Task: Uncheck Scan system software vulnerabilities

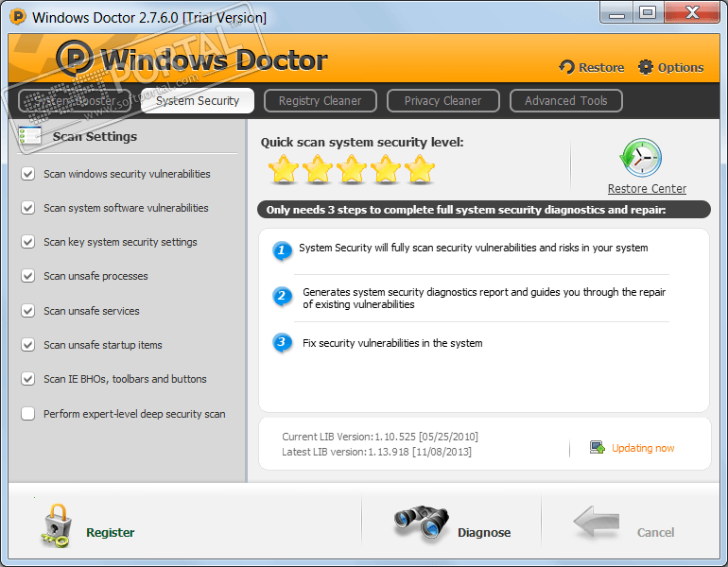Action: pyautogui.click(x=27, y=208)
